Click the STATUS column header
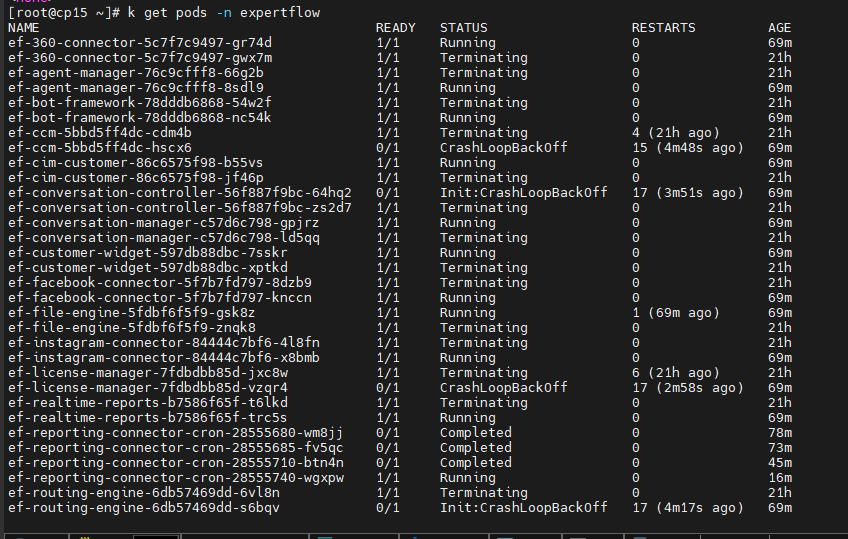The image size is (848, 539). click(463, 28)
